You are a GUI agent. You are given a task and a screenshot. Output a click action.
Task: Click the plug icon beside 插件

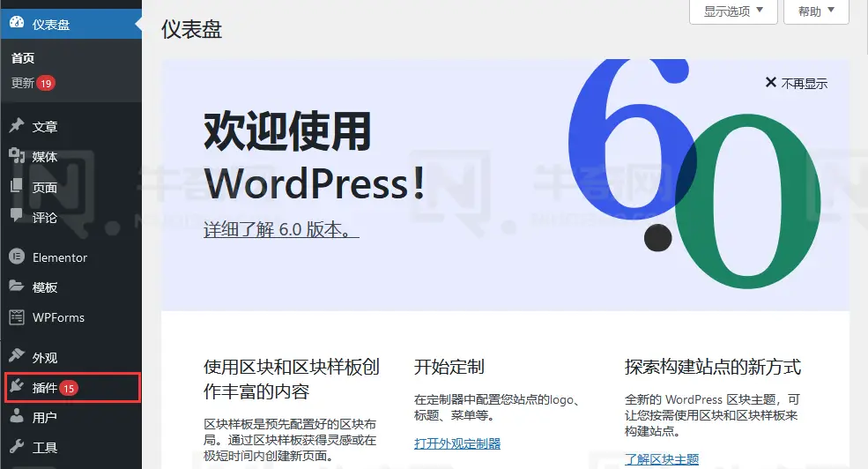(x=17, y=385)
